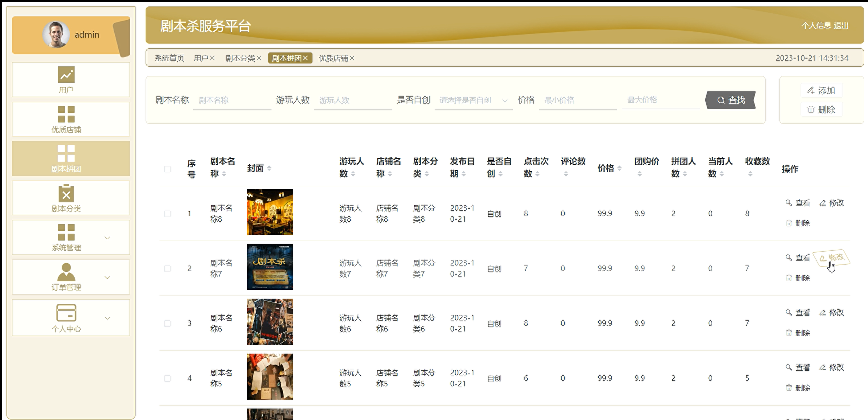Image resolution: width=868 pixels, height=420 pixels.
Task: Edit the 剧本名称6 row
Action: pos(832,313)
